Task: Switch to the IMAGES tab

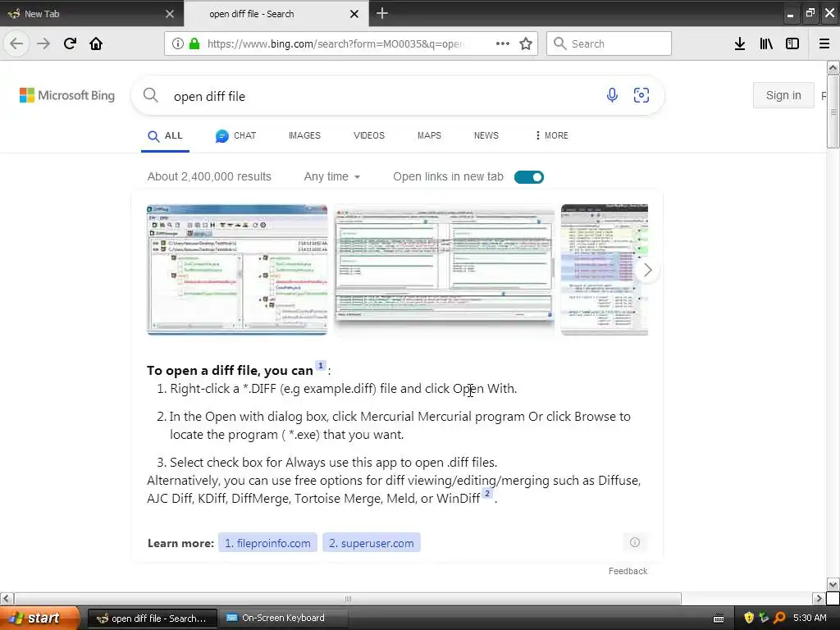Action: click(304, 135)
